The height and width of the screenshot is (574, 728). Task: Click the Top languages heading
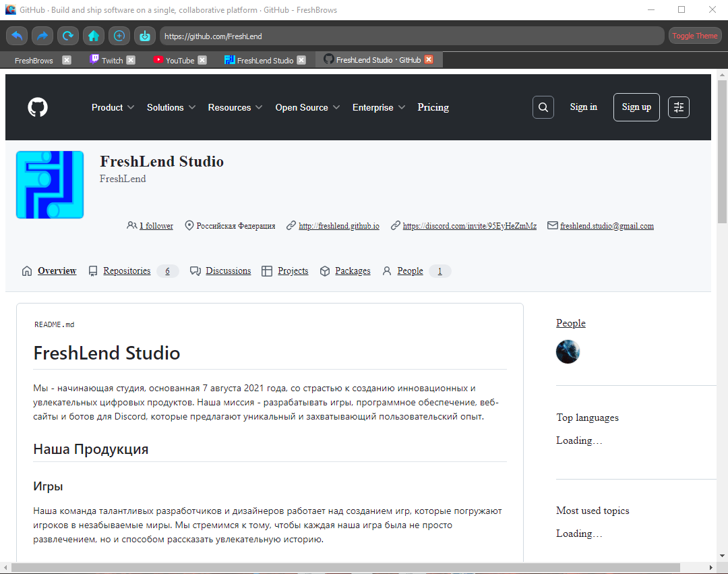click(587, 418)
